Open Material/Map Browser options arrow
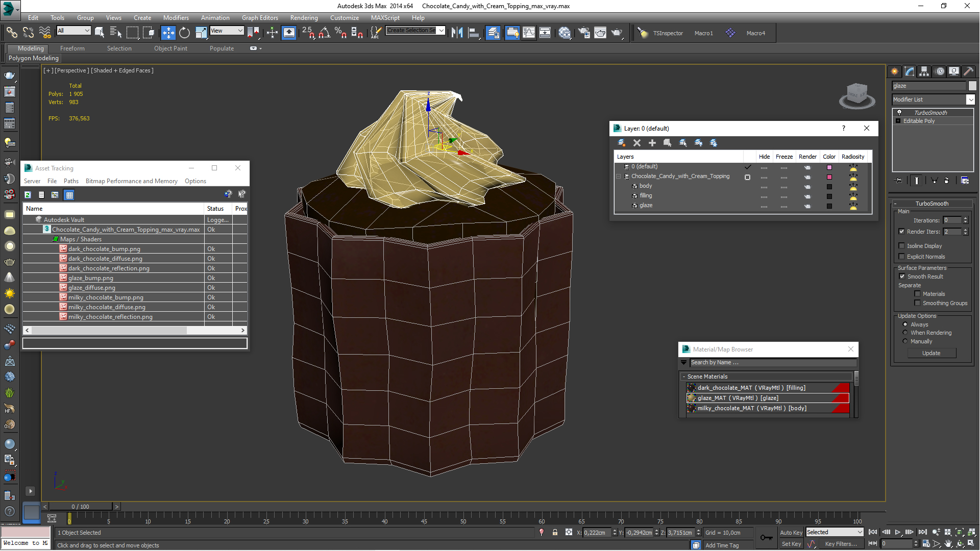 click(x=684, y=362)
